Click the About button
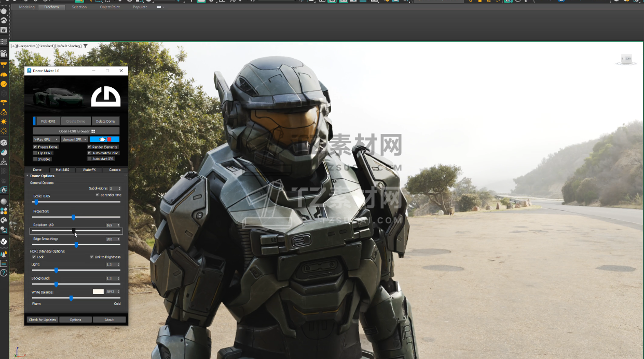 click(x=109, y=320)
